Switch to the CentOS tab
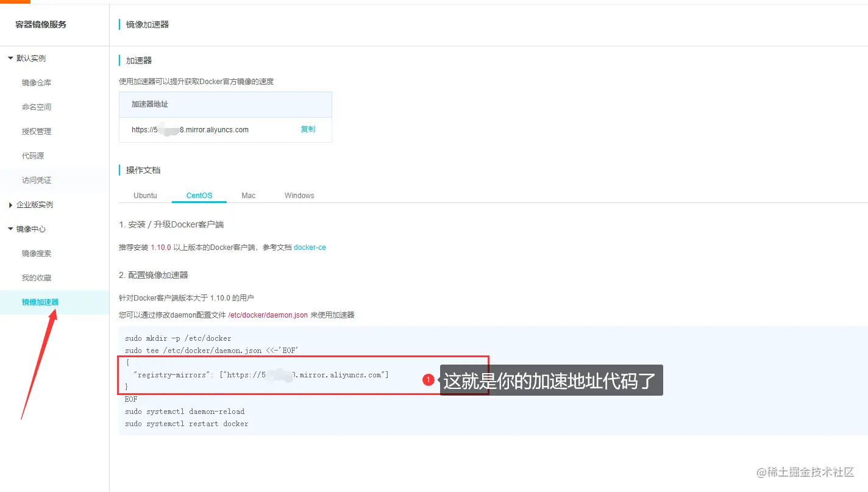Image resolution: width=868 pixels, height=492 pixels. (199, 196)
